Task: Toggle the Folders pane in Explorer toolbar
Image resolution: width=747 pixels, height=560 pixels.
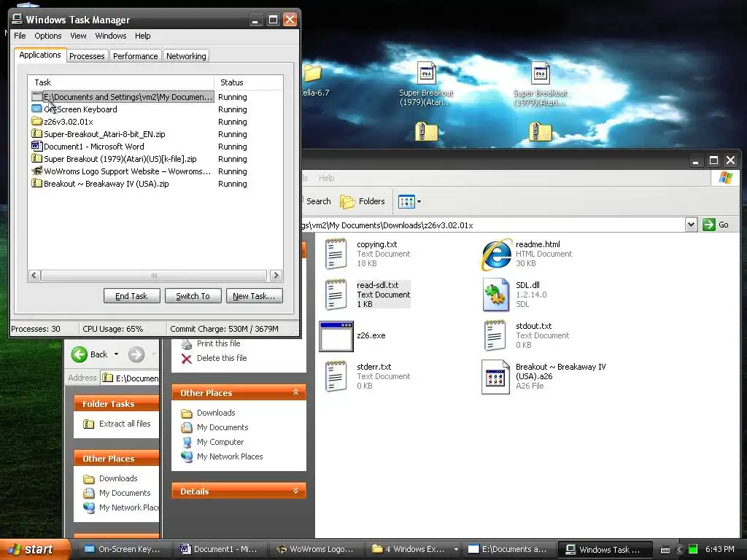Action: coord(362,201)
